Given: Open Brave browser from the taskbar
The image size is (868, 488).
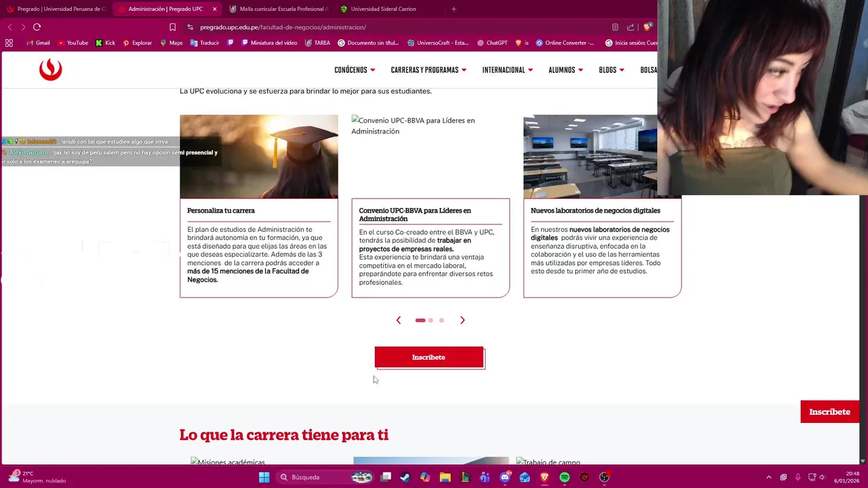Looking at the screenshot, I should click(x=545, y=477).
